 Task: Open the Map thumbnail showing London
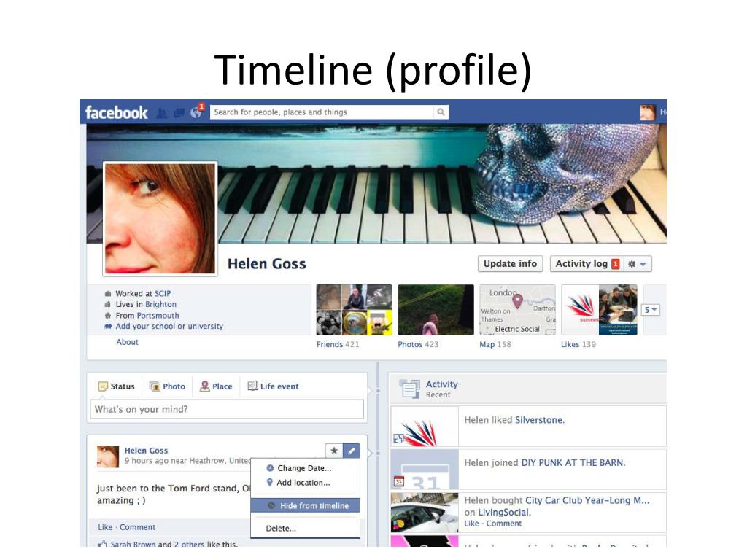(517, 310)
